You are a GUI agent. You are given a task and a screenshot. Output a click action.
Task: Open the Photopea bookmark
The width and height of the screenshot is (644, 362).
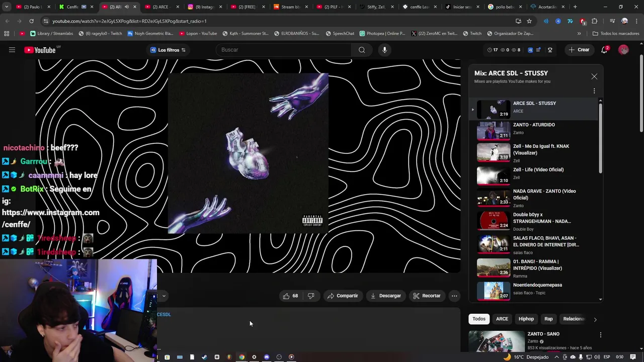(x=382, y=34)
